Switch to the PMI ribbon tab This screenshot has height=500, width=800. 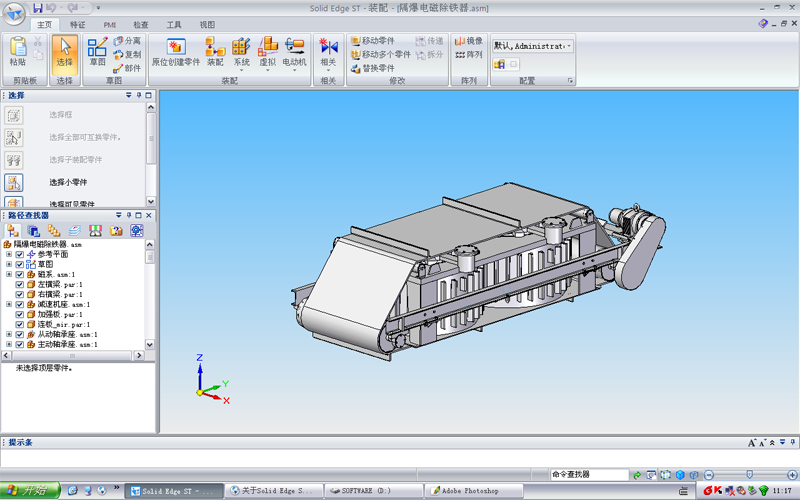point(110,24)
